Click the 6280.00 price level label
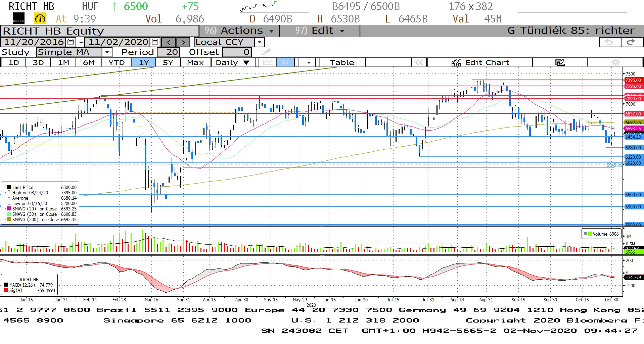The height and width of the screenshot is (344, 644). (633, 148)
